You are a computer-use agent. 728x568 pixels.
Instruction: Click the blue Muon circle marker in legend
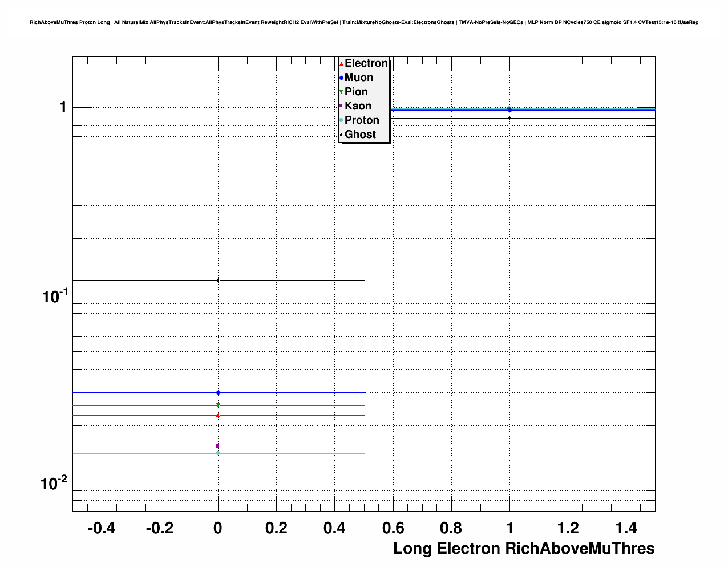point(341,78)
